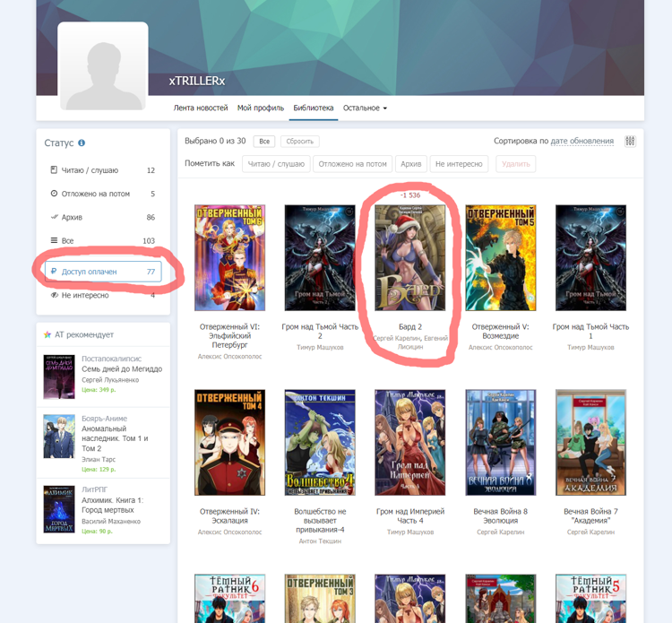Open the Мой профиль tab
This screenshot has width=672, height=623.
260,108
